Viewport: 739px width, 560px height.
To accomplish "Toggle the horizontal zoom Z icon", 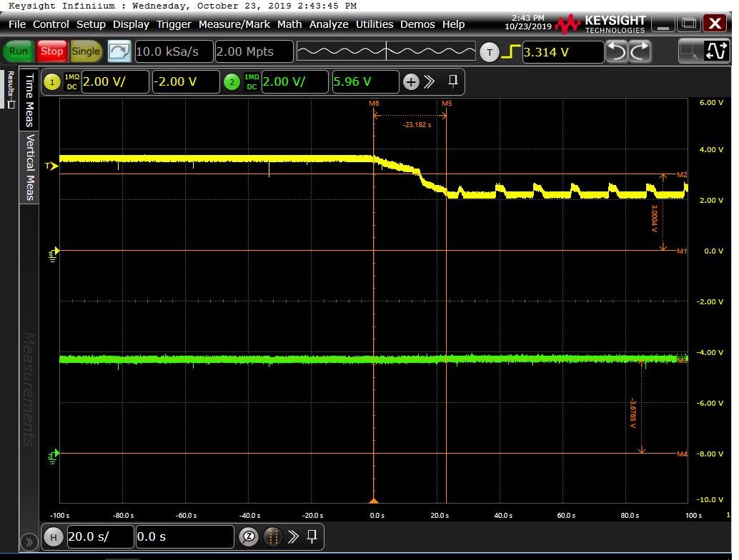I will (249, 537).
